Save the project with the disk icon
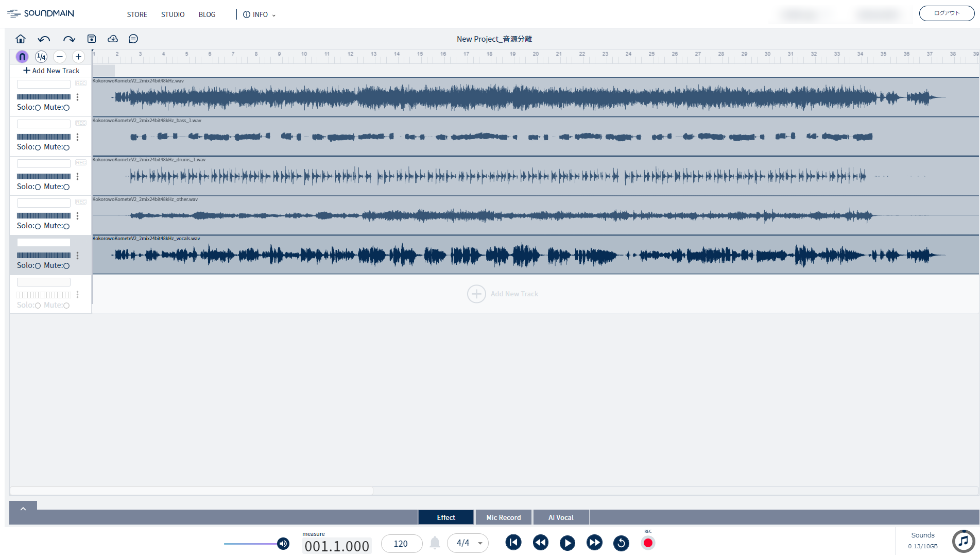 92,39
